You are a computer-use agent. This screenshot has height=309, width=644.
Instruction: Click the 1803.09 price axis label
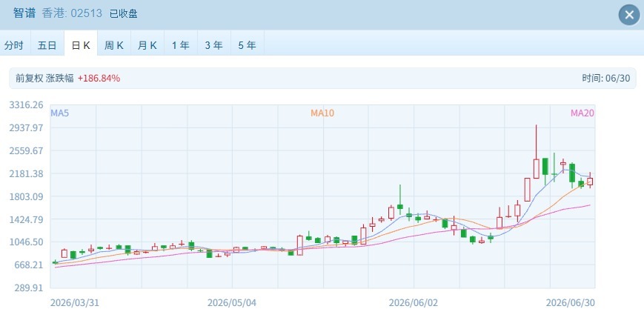pyautogui.click(x=26, y=196)
